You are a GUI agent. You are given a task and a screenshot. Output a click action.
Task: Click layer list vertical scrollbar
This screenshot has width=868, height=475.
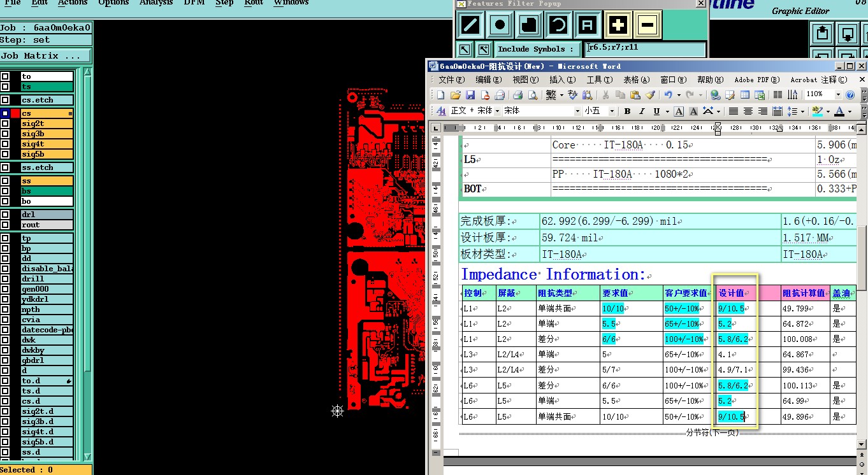tap(87, 264)
